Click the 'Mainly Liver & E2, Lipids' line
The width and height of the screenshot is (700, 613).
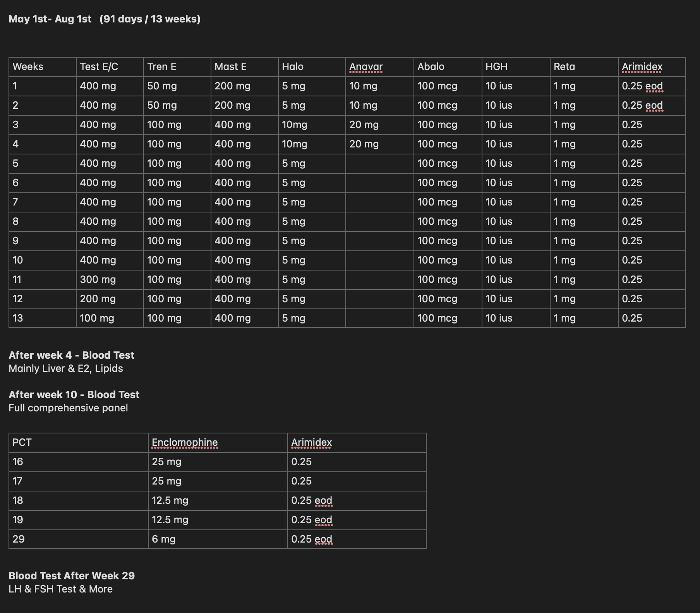65,369
